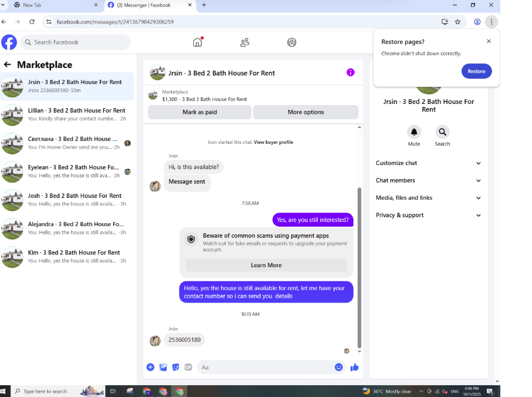532x397 pixels.
Task: Open Task View on the taskbar
Action: [113, 391]
